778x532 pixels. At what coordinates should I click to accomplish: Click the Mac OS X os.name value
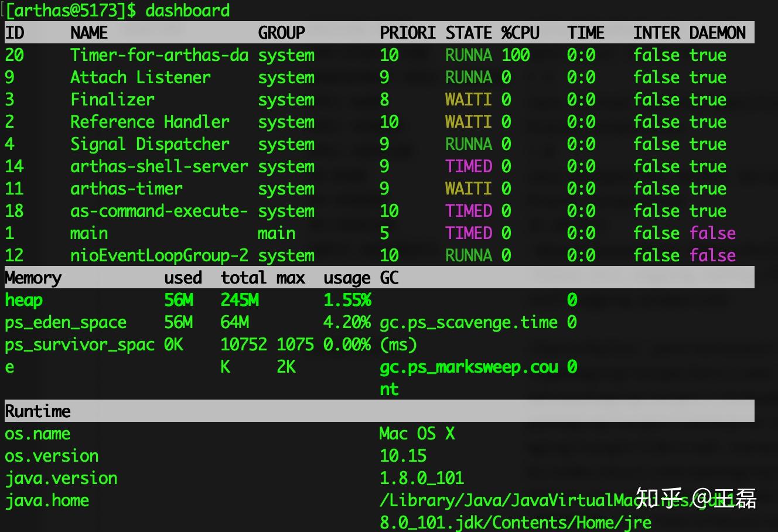pos(417,434)
